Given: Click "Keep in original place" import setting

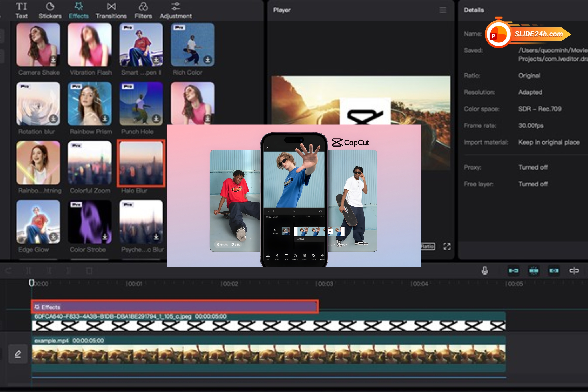Looking at the screenshot, I should [549, 142].
